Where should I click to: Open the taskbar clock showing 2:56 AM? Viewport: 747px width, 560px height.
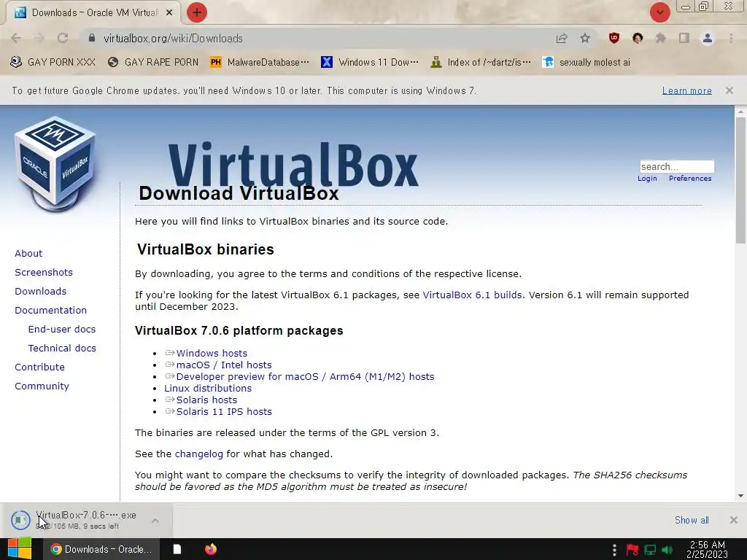708,550
